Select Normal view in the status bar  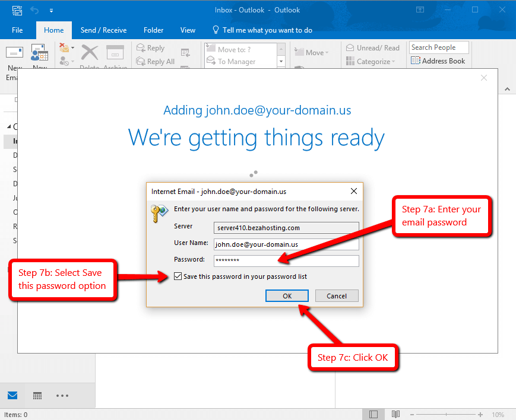pos(373,415)
